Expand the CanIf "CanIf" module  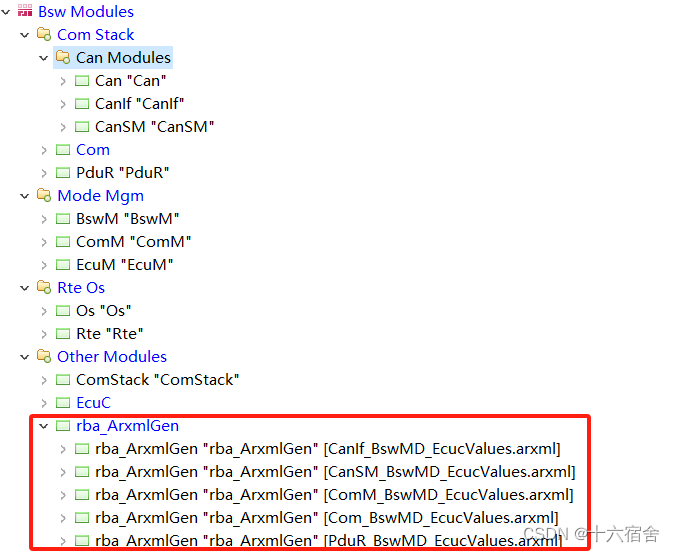63,104
